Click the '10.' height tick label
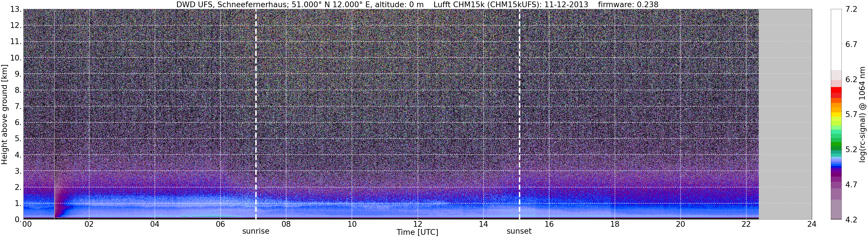 pyautogui.click(x=16, y=58)
